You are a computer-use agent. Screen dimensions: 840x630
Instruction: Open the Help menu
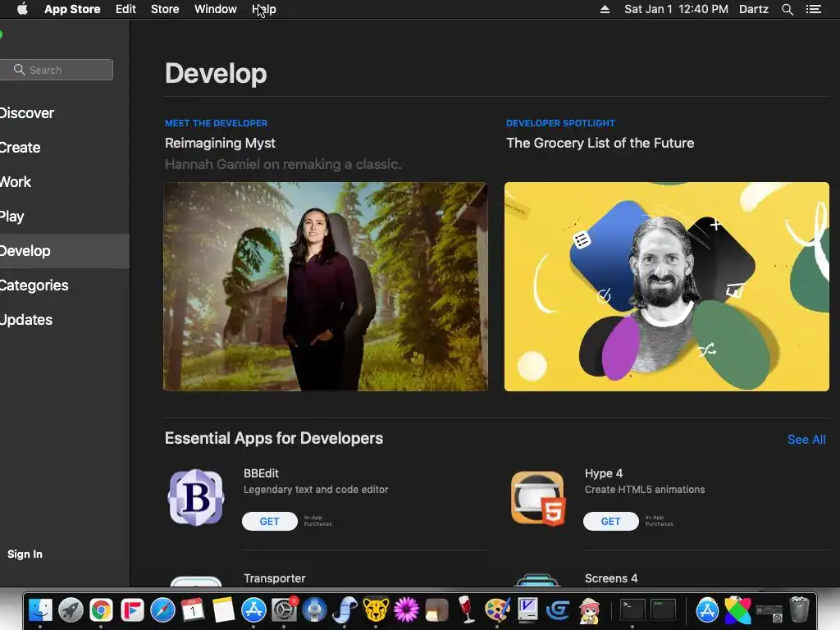coord(263,9)
